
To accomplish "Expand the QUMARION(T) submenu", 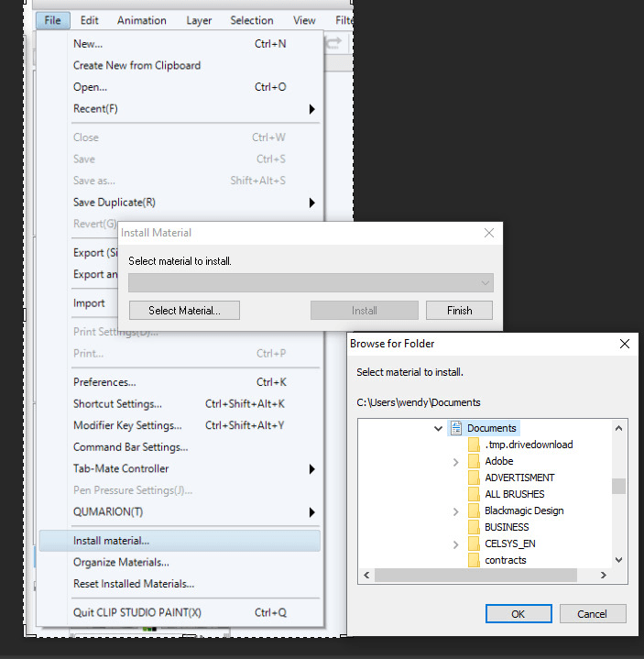I will (x=180, y=512).
